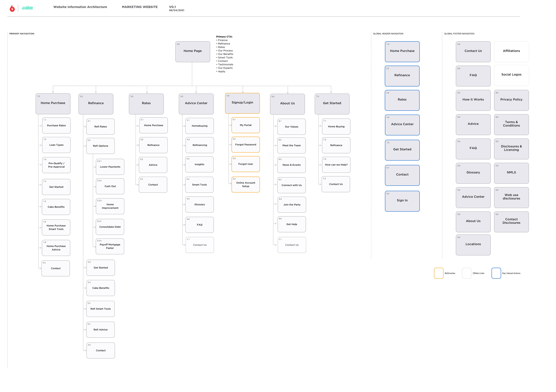Viewport: 556px width, 392px height.
Task: Select the Payoff Mortgage Faster box
Action: [110, 246]
